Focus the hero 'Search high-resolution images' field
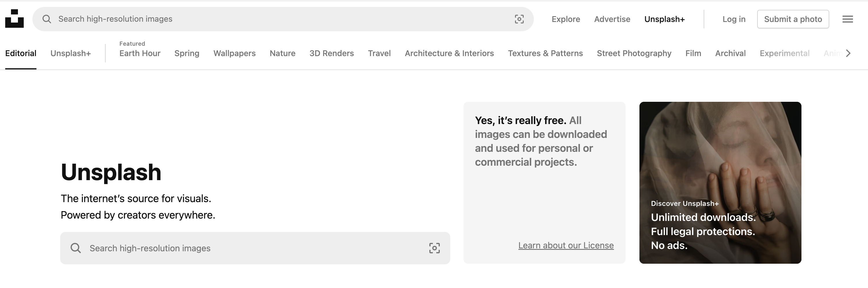Screen dimensions: 868x288 point(255,248)
